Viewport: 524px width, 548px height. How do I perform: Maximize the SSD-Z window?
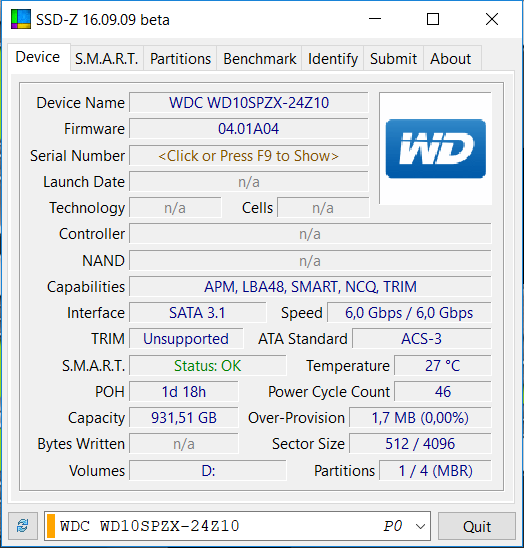[x=433, y=19]
